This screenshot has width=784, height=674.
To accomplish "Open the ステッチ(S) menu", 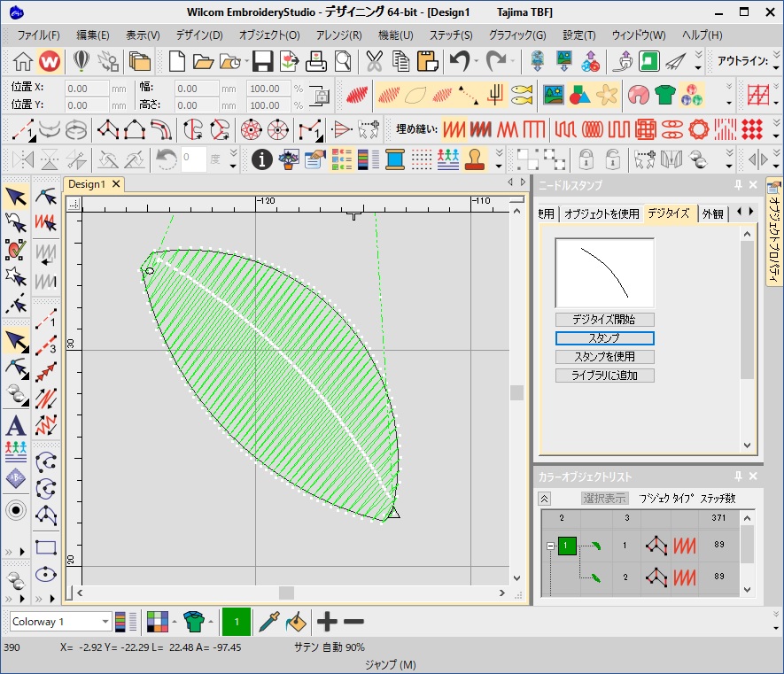I will (451, 35).
